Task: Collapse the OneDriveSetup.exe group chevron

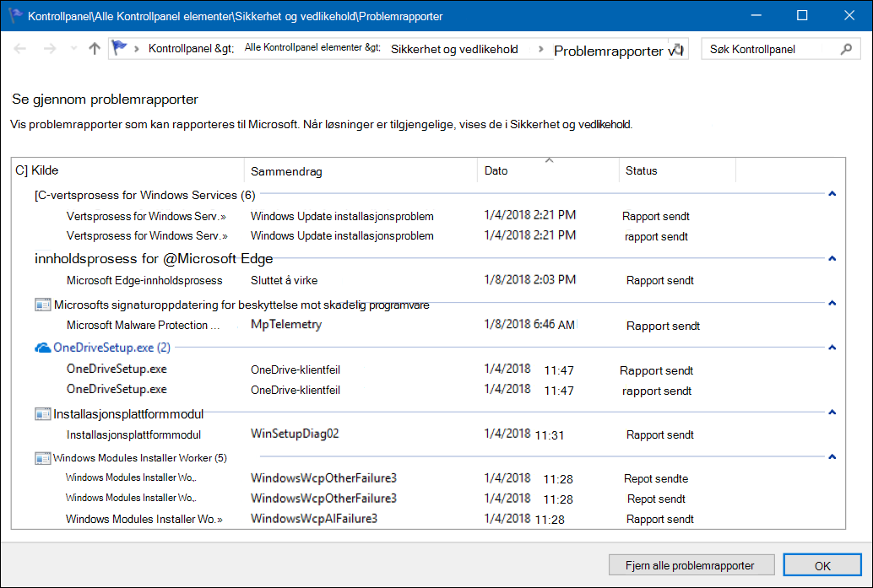Action: click(832, 347)
